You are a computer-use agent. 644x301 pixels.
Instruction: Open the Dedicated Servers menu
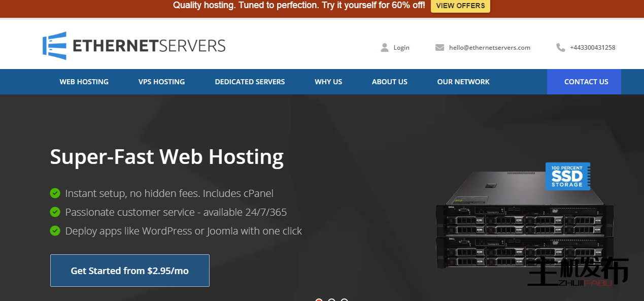pyautogui.click(x=250, y=82)
